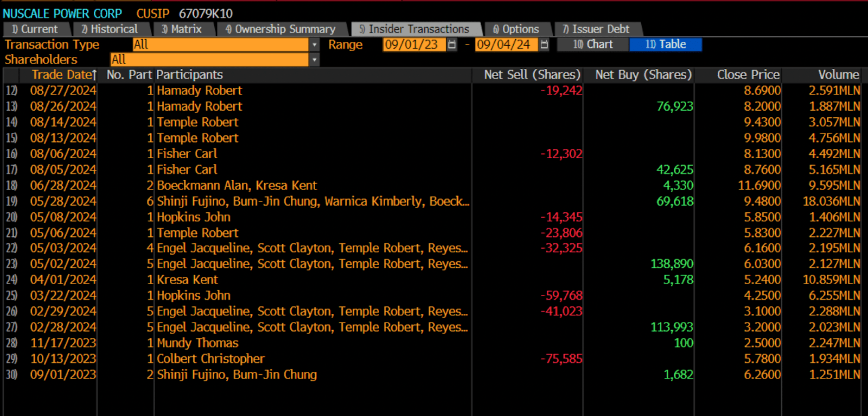Viewport: 868px width, 416px height.
Task: Click Mundy Thomas participant name
Action: pos(197,343)
